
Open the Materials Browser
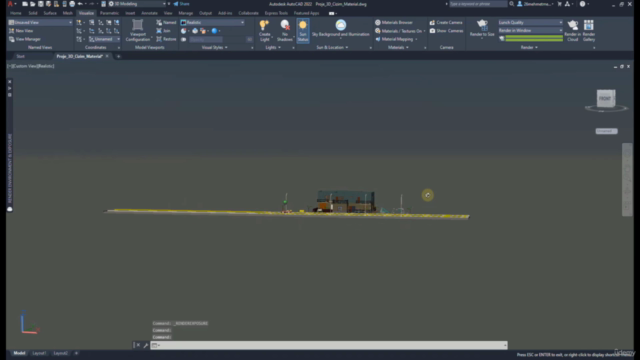pos(394,22)
